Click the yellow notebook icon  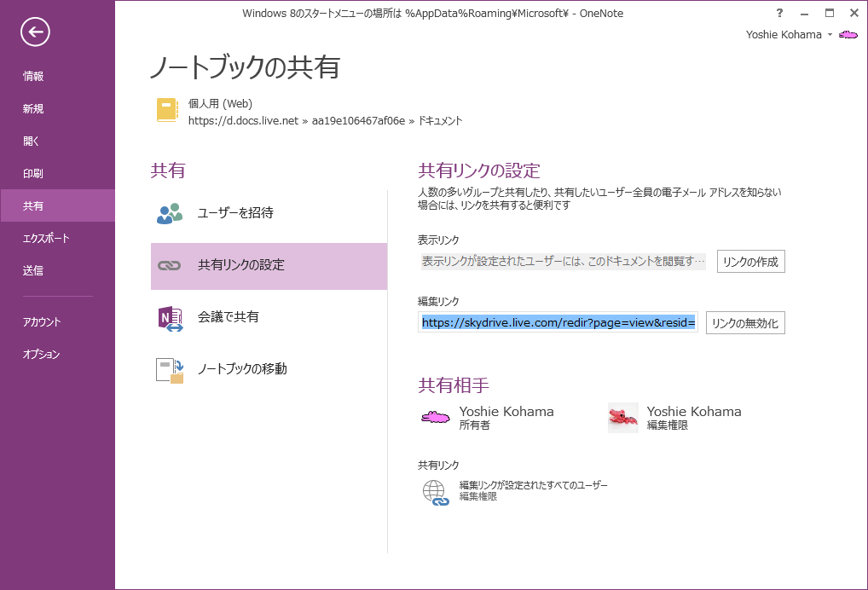[167, 110]
